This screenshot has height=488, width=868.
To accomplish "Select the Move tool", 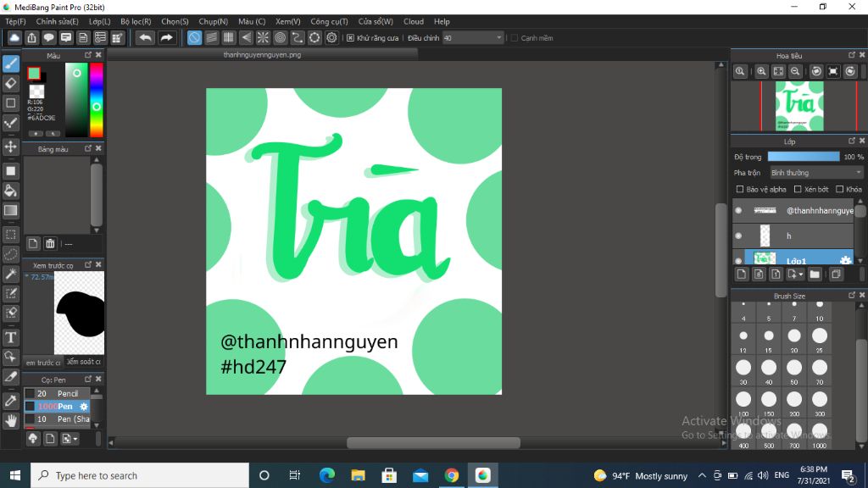I will [10, 147].
